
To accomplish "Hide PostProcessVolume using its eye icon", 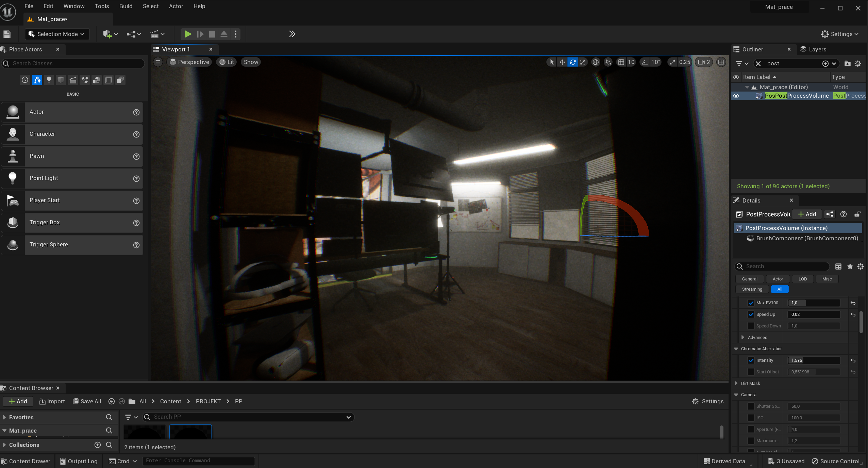I will click(x=736, y=96).
